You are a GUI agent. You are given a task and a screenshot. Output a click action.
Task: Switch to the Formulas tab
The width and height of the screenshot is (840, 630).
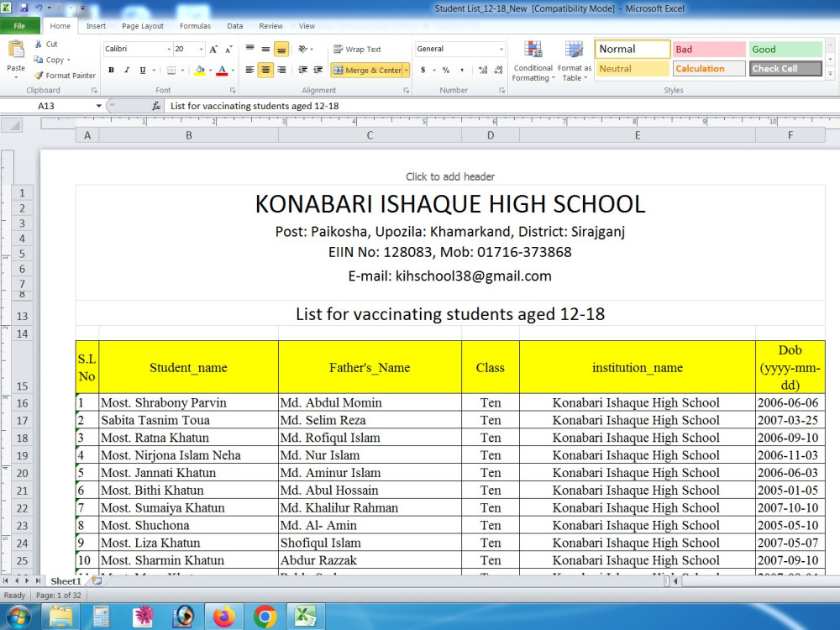point(195,26)
